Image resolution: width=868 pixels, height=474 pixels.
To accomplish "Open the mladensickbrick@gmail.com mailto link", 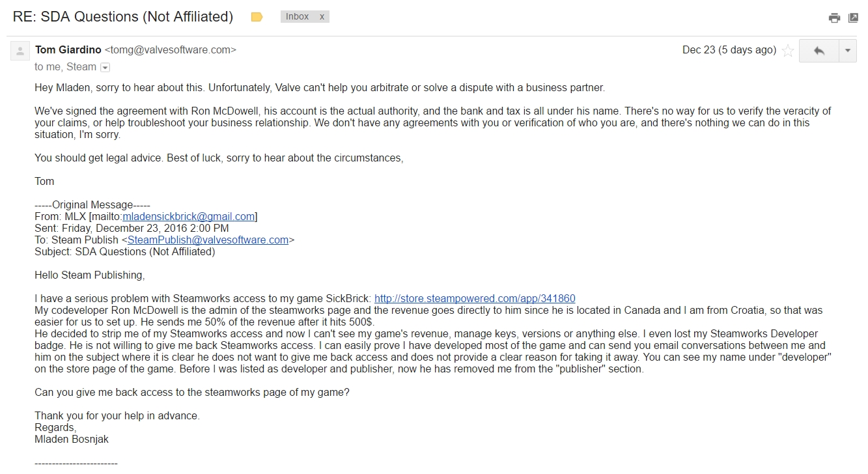I will click(189, 216).
